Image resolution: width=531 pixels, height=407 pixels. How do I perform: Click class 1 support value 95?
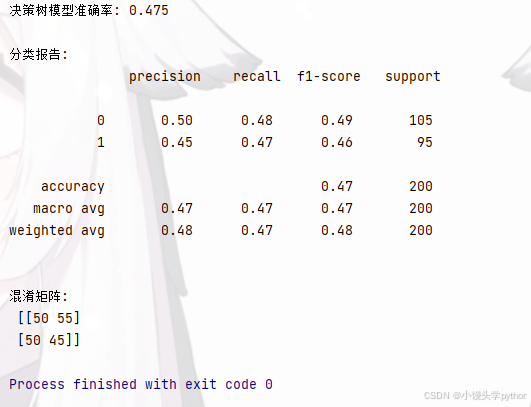point(425,143)
